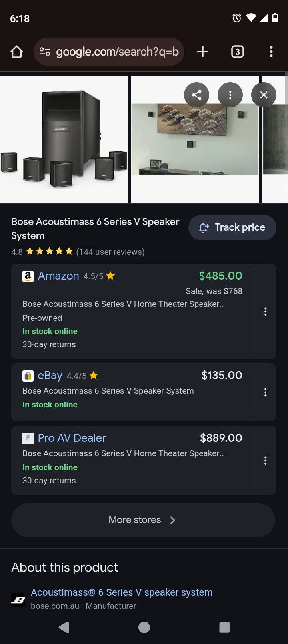The height and width of the screenshot is (644, 288).
Task: Open the Amazon store listing
Action: tap(58, 276)
